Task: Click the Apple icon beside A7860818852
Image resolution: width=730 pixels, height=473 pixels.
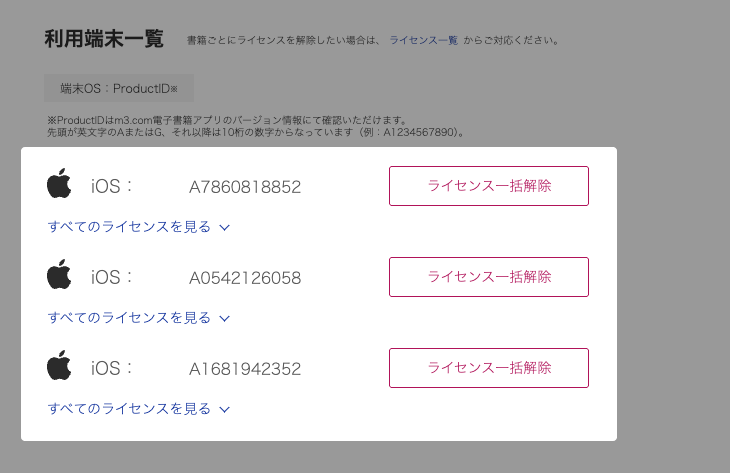Action: pyautogui.click(x=60, y=185)
